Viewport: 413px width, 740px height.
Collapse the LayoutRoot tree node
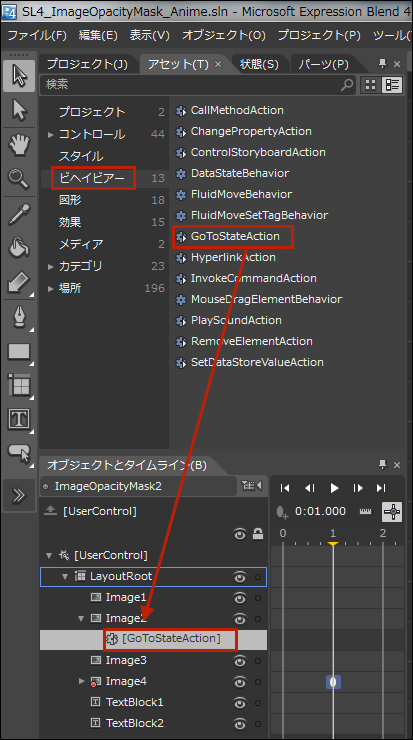tap(65, 576)
